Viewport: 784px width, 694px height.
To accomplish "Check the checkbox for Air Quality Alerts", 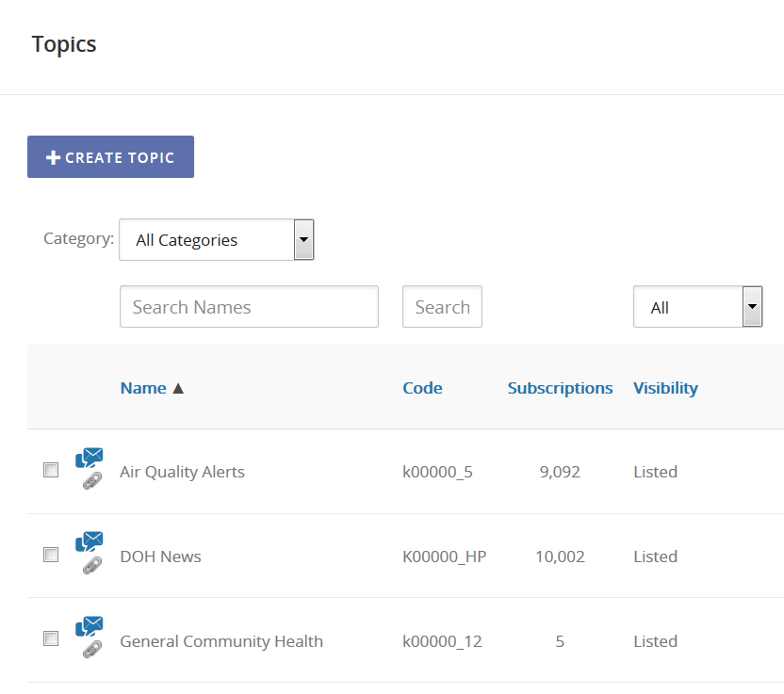I will [x=51, y=470].
